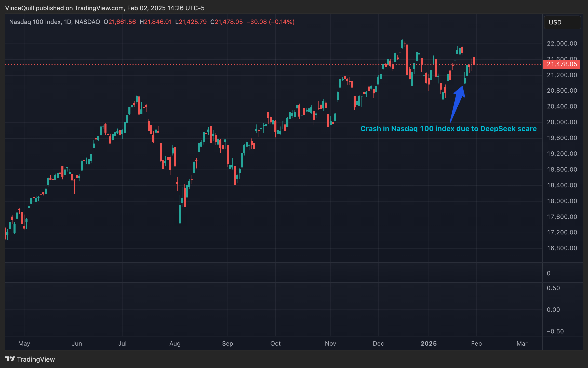Click the DeepSeek scare annotation text
The image size is (588, 368).
pos(448,129)
